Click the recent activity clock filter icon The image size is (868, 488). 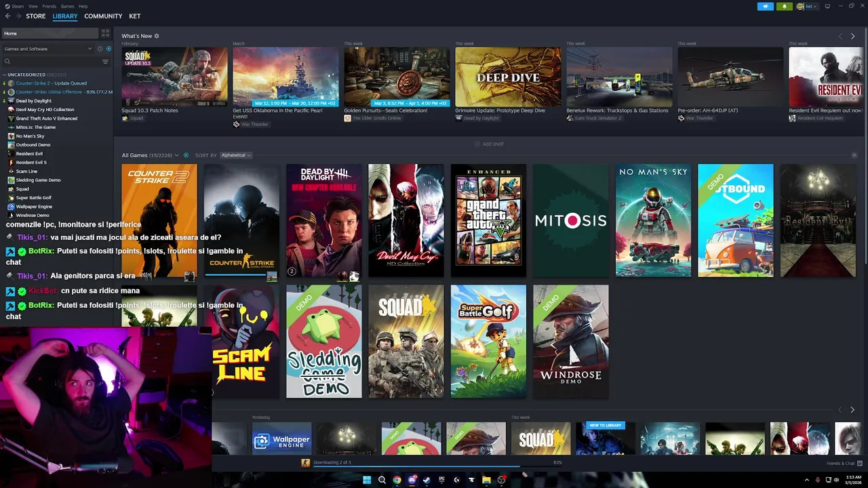pos(100,49)
